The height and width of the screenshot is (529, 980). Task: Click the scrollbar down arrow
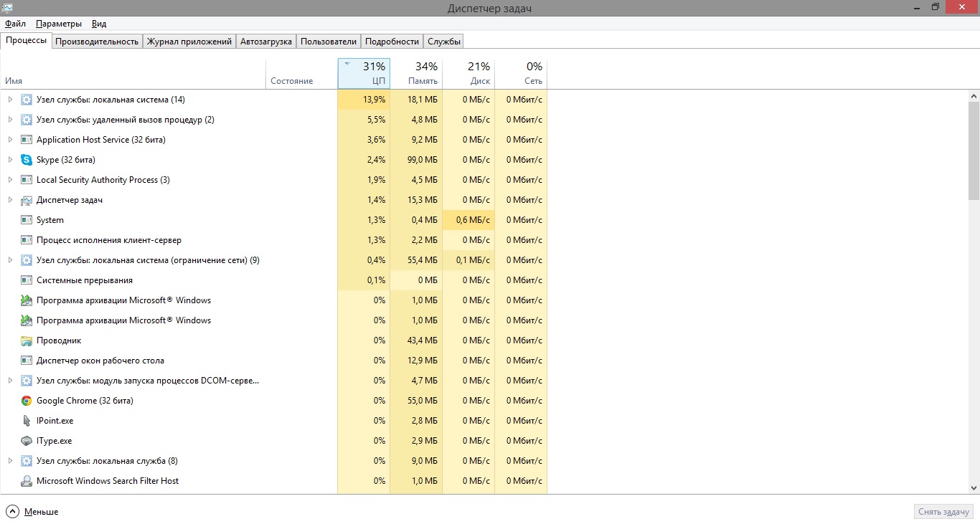tap(974, 488)
